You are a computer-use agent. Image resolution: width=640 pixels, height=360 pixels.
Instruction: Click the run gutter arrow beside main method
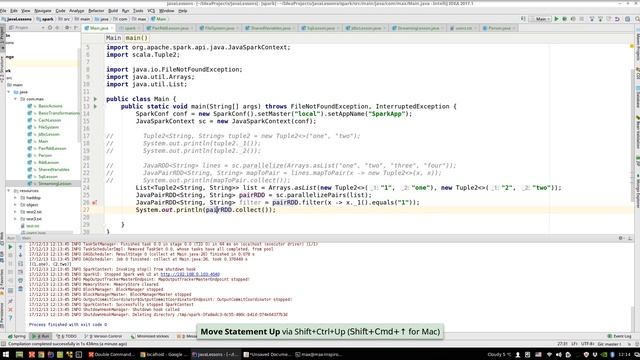[x=96, y=106]
